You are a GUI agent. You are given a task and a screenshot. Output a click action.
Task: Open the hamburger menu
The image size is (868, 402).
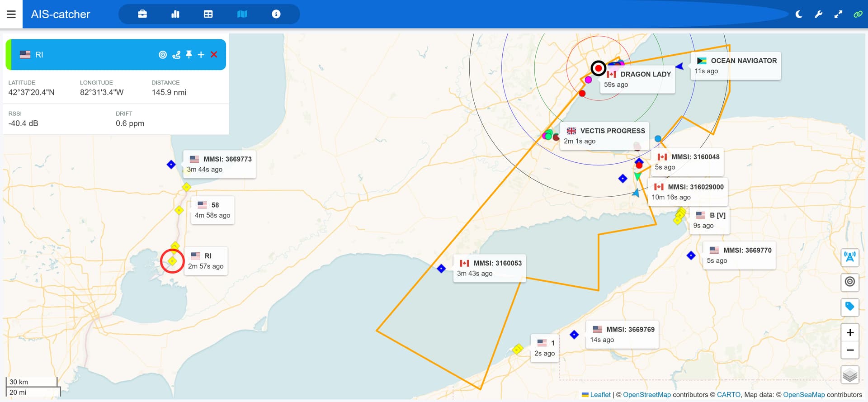[11, 14]
